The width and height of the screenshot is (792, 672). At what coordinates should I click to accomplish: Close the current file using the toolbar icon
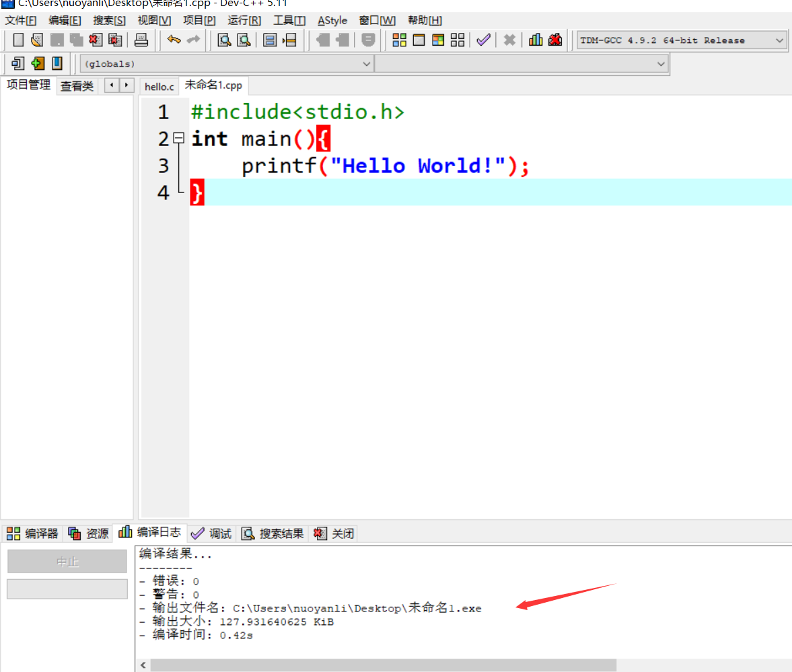(x=96, y=40)
